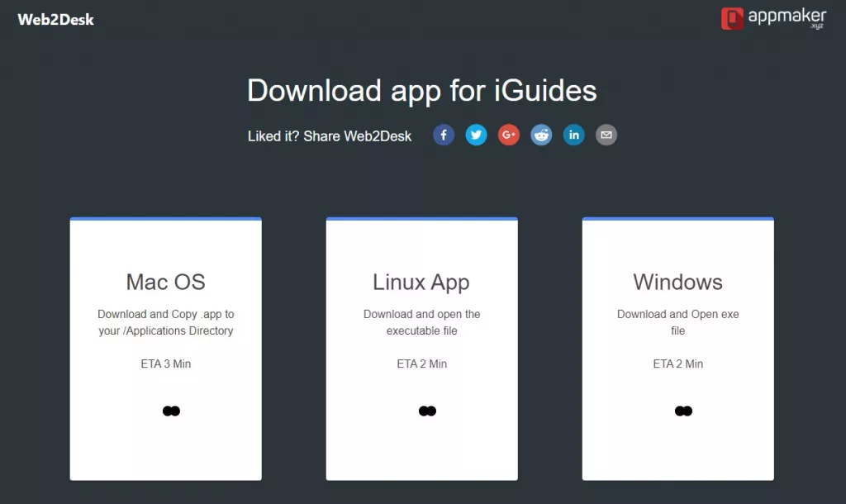Click 'Liked it? Share Web2Desk' text
Image resolution: width=846 pixels, height=504 pixels.
click(330, 136)
